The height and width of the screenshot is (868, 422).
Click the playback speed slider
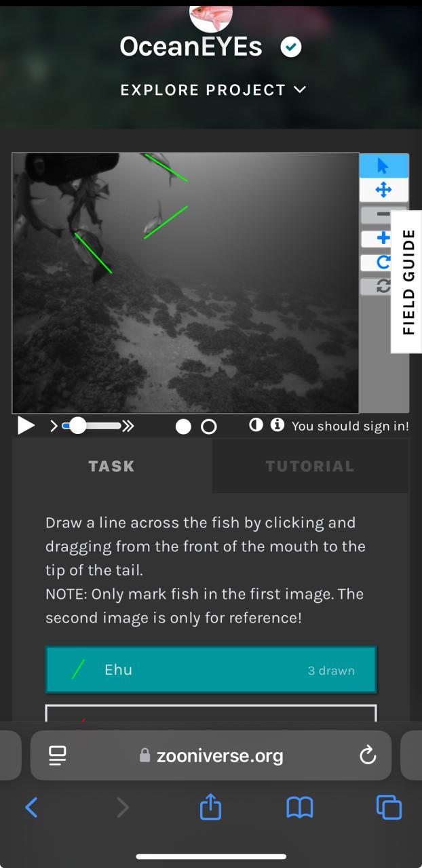[x=91, y=426]
